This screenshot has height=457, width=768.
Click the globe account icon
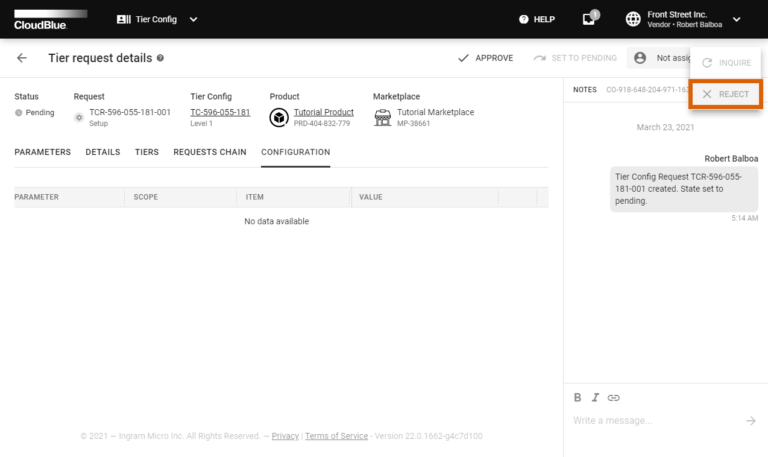633,20
